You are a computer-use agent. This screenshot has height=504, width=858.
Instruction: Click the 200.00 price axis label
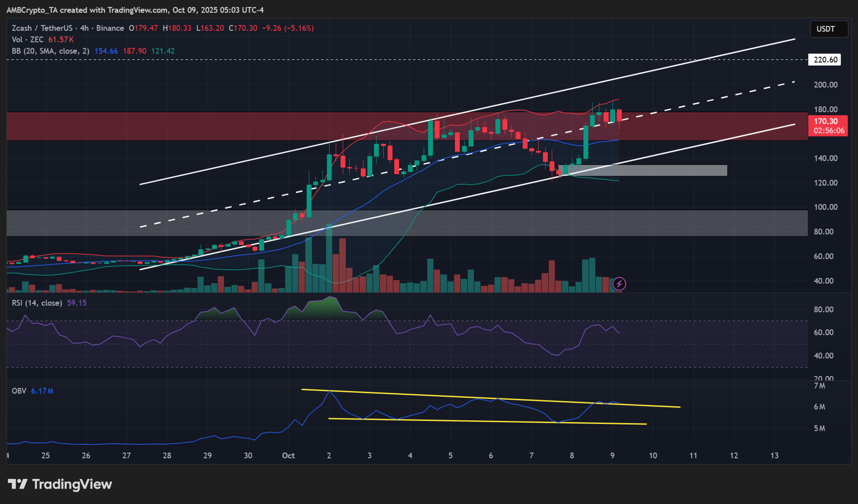[x=825, y=85]
